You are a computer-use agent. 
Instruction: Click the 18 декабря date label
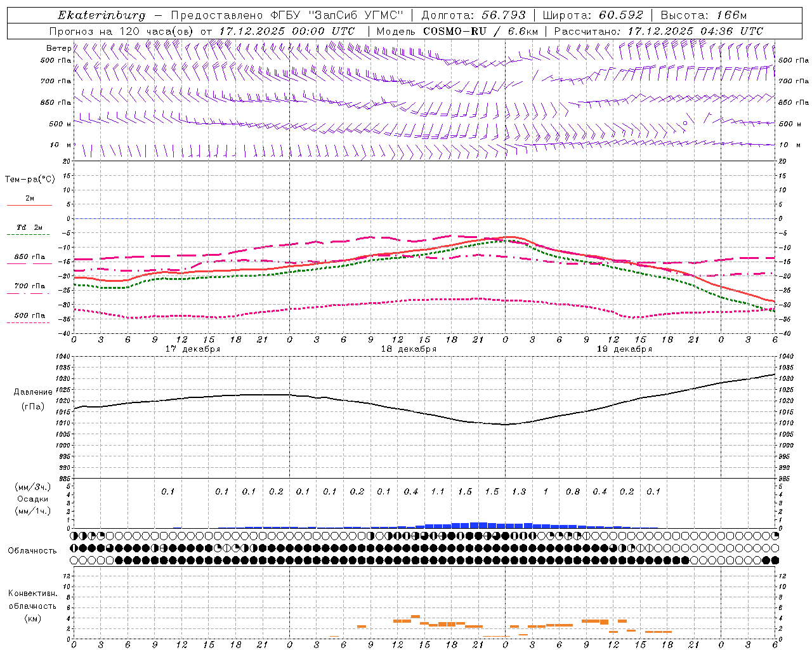coord(409,349)
